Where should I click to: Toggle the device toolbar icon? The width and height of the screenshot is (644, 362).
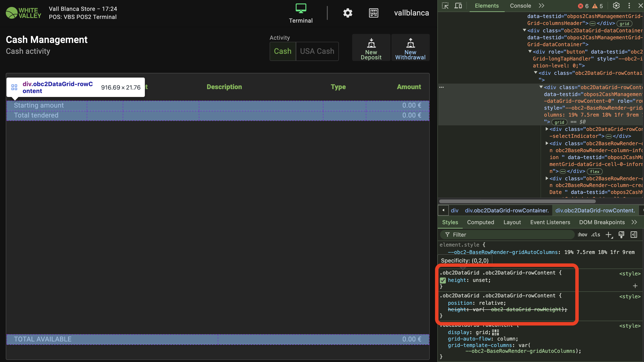pos(458,6)
